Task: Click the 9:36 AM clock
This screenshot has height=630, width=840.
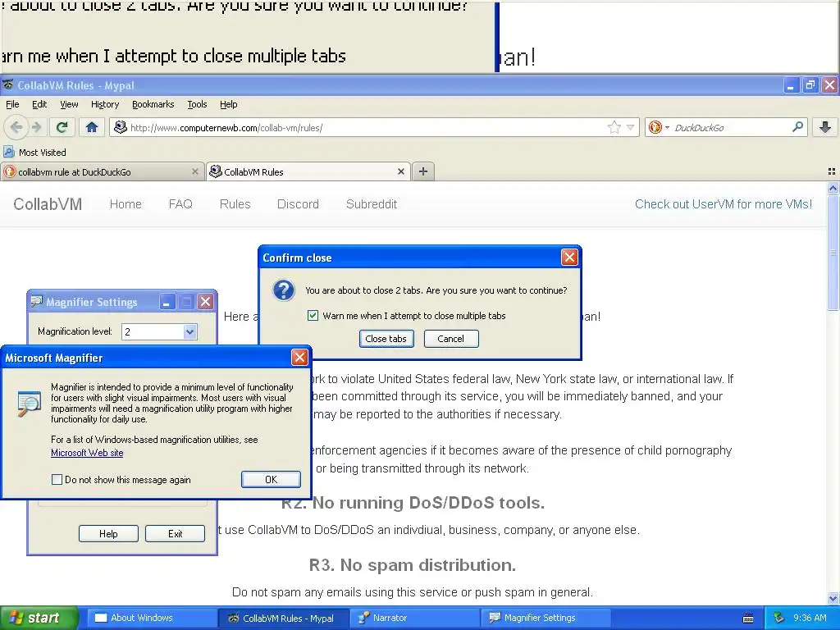Action: 810,618
